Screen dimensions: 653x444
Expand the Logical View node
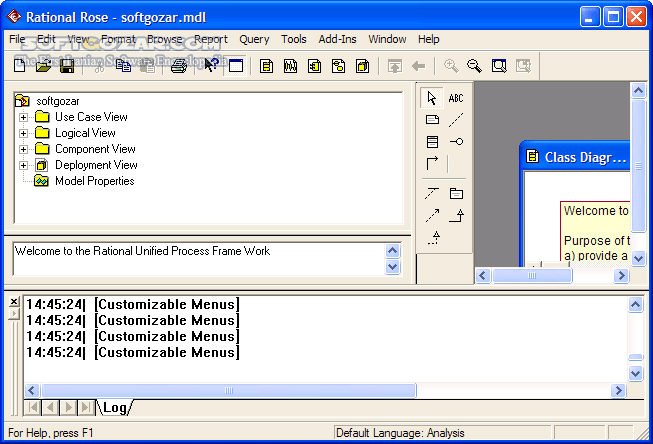[23, 133]
